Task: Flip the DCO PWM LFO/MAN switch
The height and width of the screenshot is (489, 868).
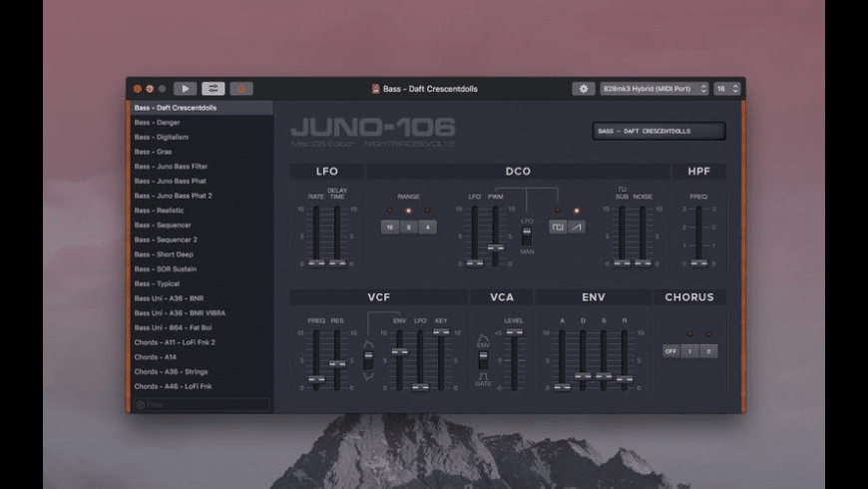Action: (x=527, y=236)
